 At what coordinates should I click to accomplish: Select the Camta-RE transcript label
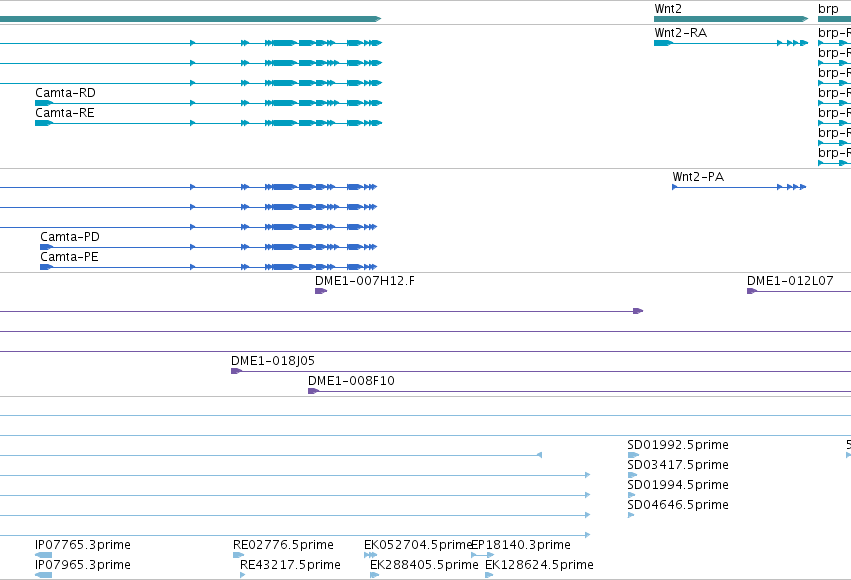tap(65, 113)
